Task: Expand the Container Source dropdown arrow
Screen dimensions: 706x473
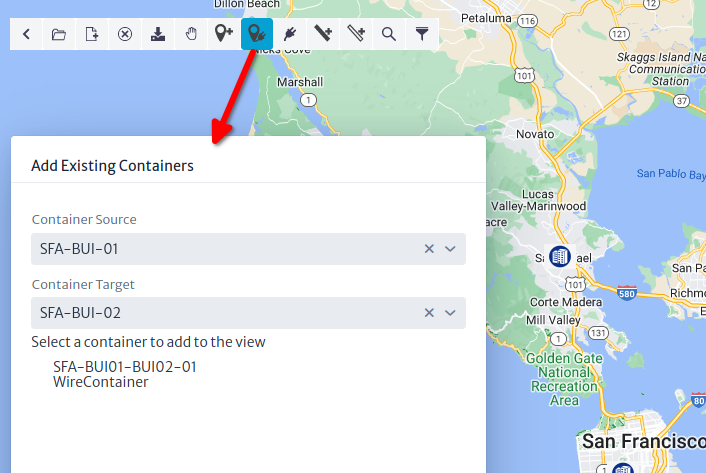Action: (x=450, y=249)
